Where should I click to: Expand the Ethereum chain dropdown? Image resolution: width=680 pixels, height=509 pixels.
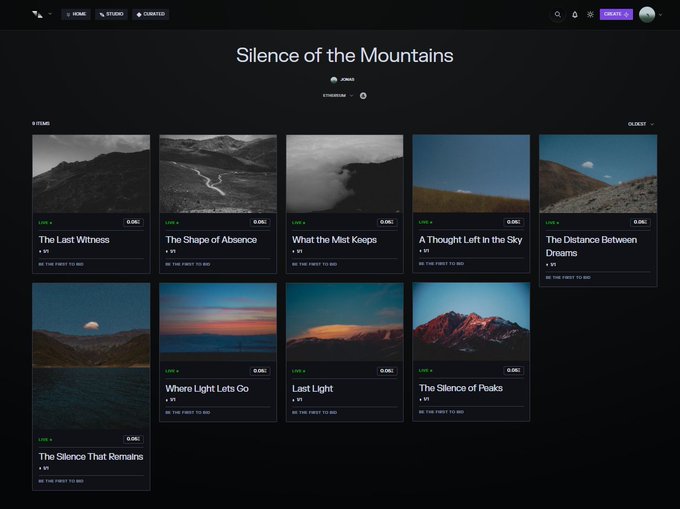[338, 95]
